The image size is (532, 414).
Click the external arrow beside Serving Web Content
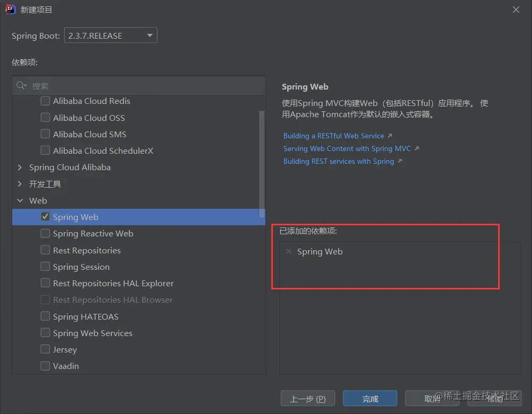coord(417,148)
